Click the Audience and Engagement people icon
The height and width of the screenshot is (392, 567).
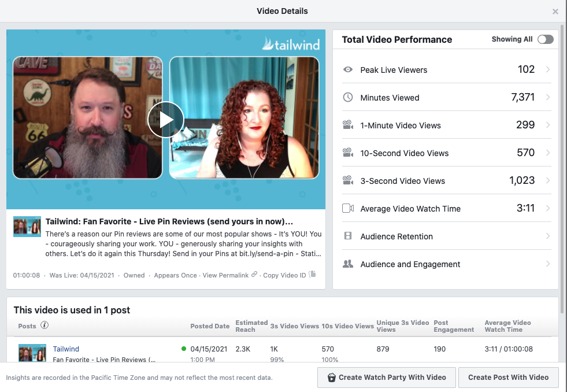click(348, 264)
